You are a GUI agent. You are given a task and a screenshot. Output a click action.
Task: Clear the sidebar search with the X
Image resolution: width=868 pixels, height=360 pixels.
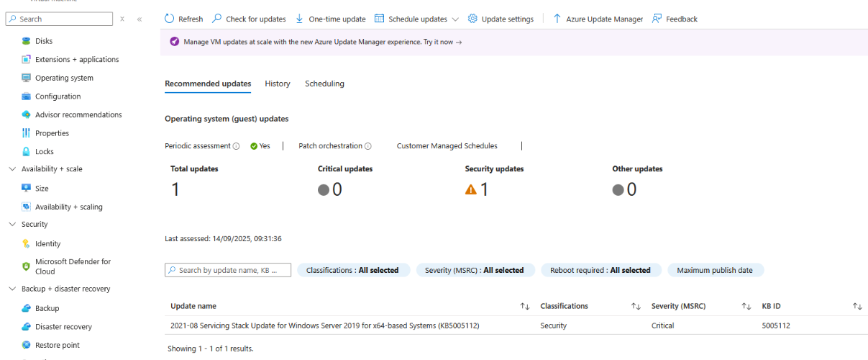(122, 19)
